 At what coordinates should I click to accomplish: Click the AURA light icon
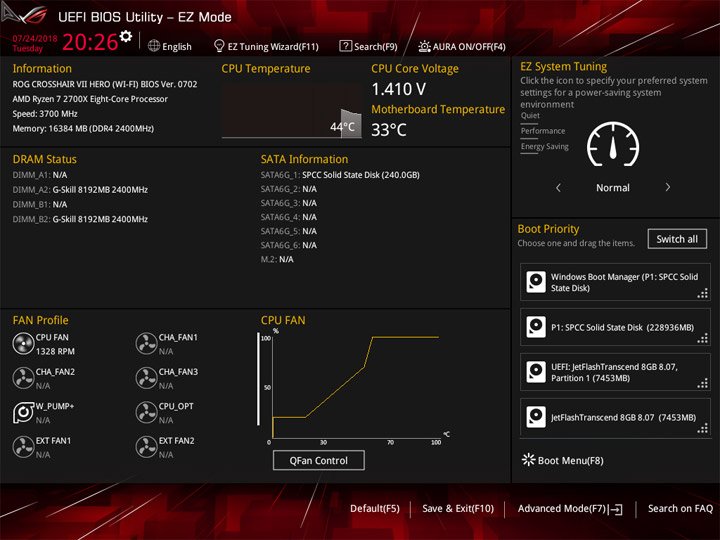[424, 46]
